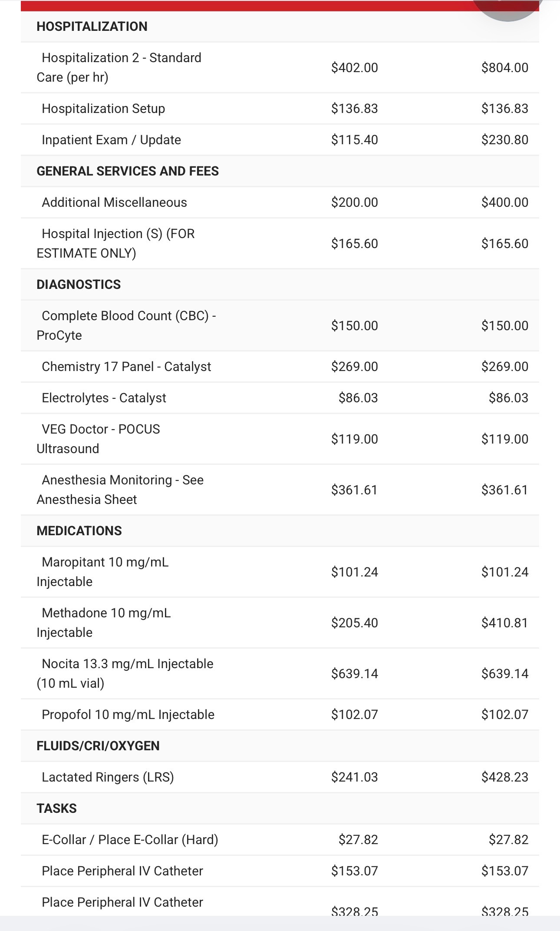Select Additional Miscellaneous $400.00 amount
The height and width of the screenshot is (931, 560).
pyautogui.click(x=504, y=202)
